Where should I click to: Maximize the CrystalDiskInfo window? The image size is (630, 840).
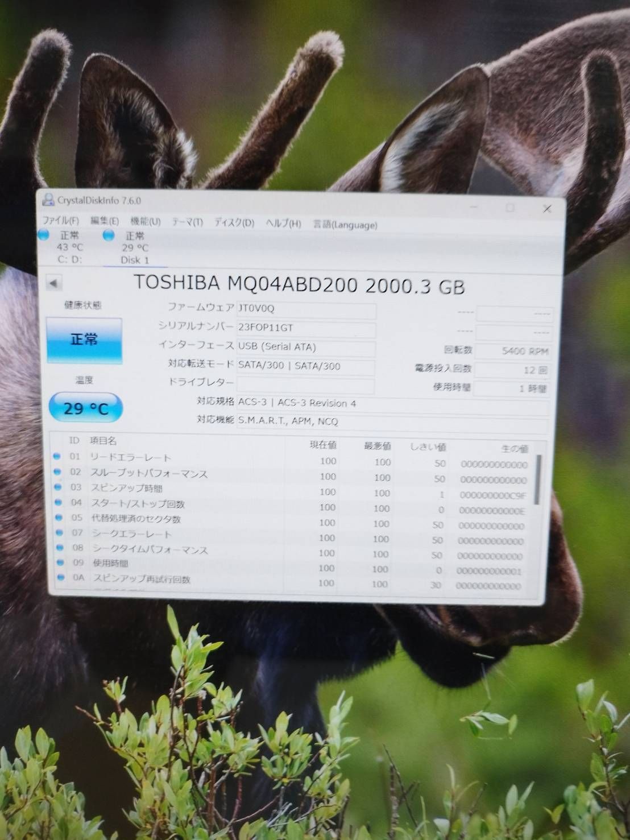click(510, 208)
